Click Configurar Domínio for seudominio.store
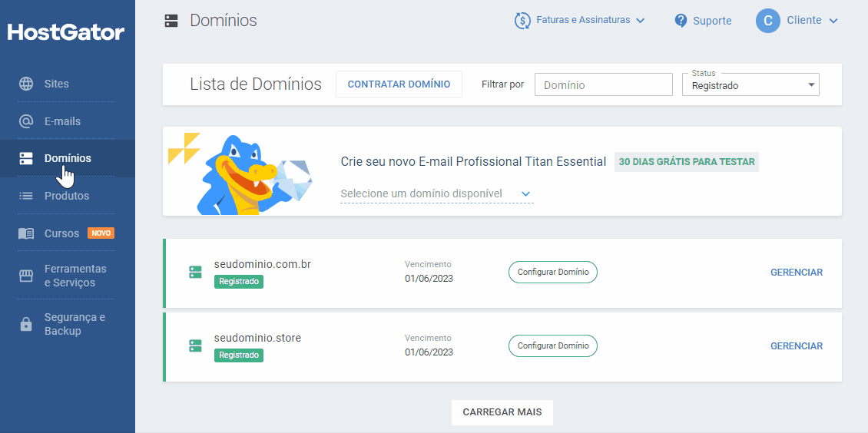Screen dimensions: 868x433 [553, 345]
